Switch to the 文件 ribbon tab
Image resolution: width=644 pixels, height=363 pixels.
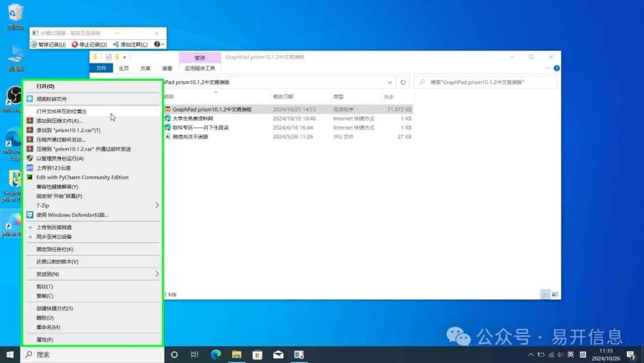(101, 68)
